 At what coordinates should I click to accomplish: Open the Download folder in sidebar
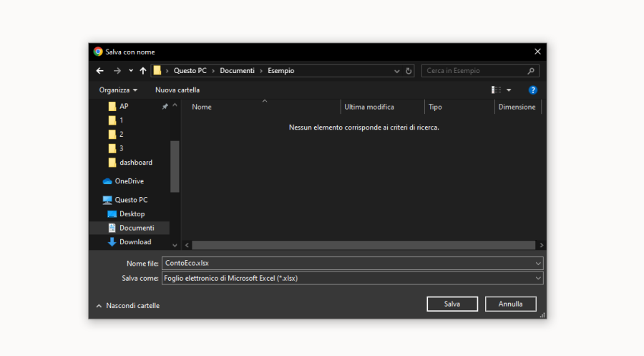tap(135, 242)
